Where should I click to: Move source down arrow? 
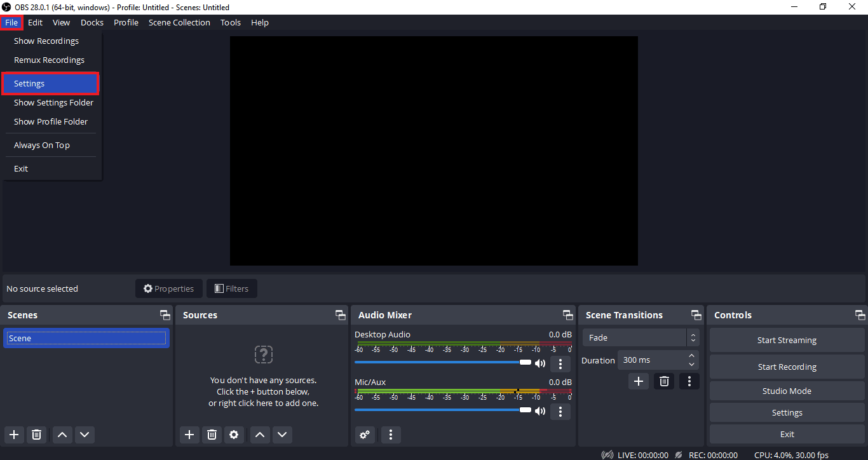[282, 435]
